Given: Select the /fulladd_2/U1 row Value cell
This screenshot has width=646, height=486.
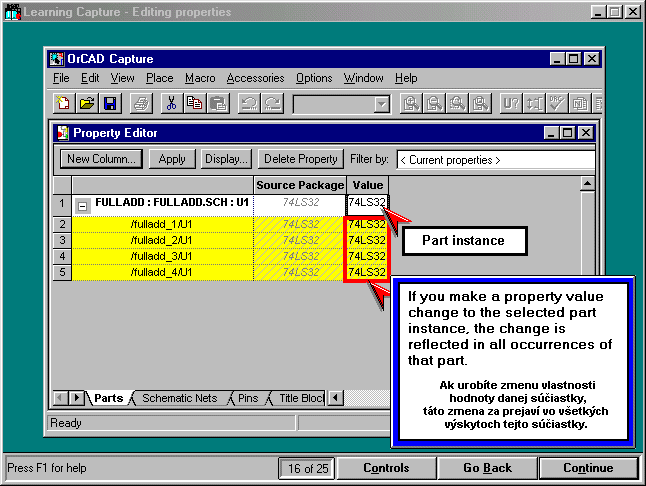Looking at the screenshot, I should [x=367, y=240].
